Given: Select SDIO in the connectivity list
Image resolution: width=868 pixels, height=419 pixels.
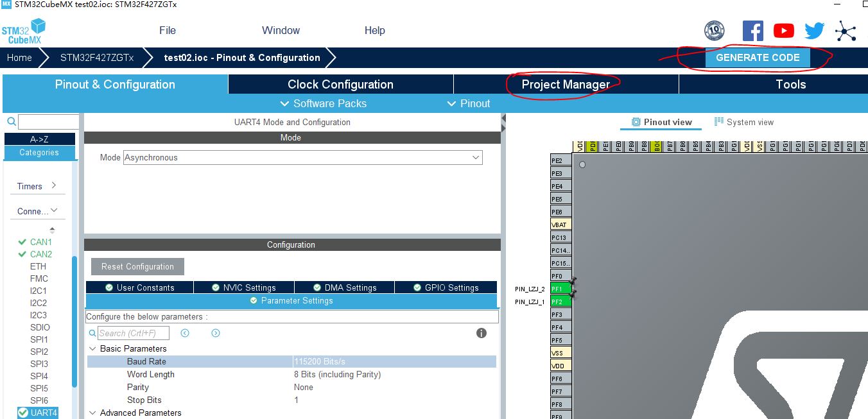Looking at the screenshot, I should [x=40, y=327].
